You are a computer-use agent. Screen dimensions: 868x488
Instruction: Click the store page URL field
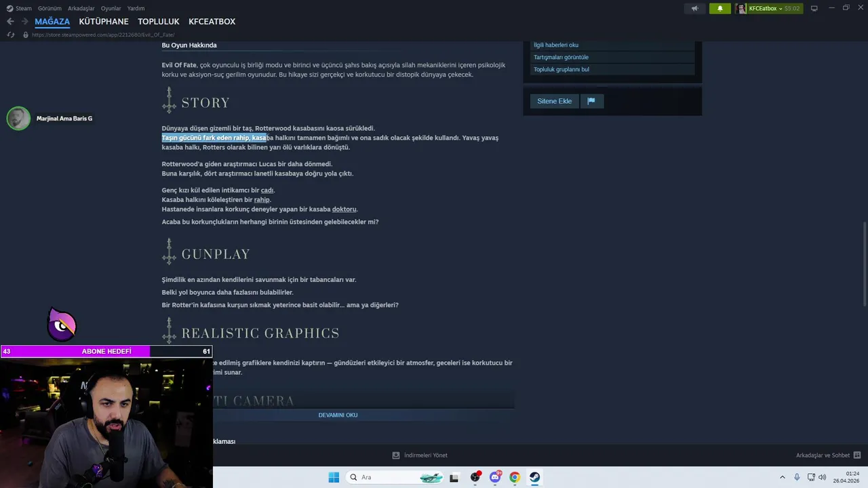tap(103, 35)
